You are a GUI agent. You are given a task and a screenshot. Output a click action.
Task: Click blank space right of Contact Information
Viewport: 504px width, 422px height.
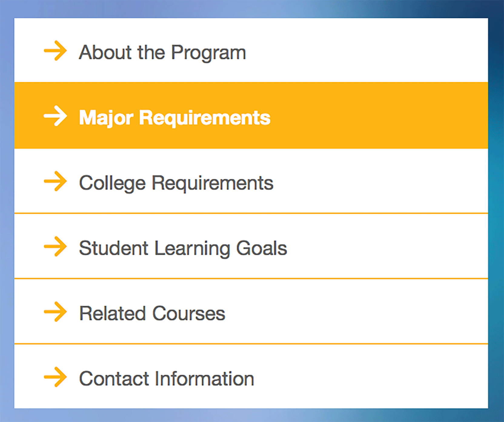click(x=371, y=377)
